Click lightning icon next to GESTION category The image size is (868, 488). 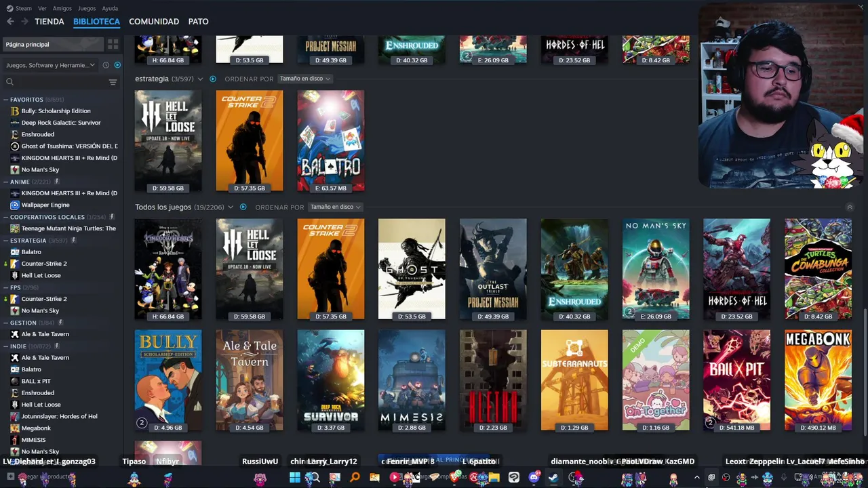60,323
